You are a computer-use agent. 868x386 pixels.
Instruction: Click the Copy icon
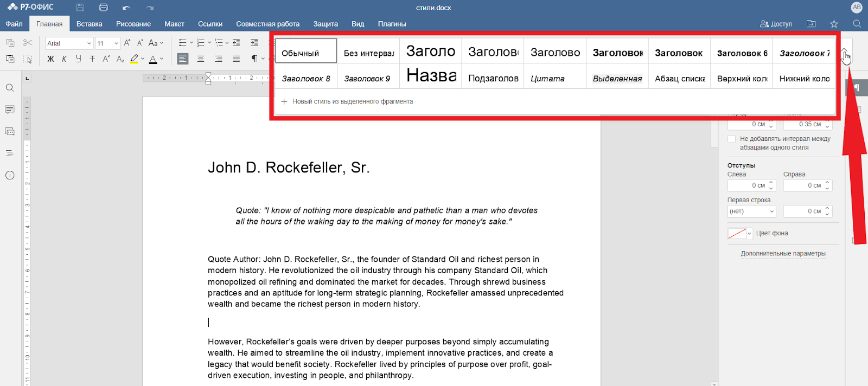(10, 43)
